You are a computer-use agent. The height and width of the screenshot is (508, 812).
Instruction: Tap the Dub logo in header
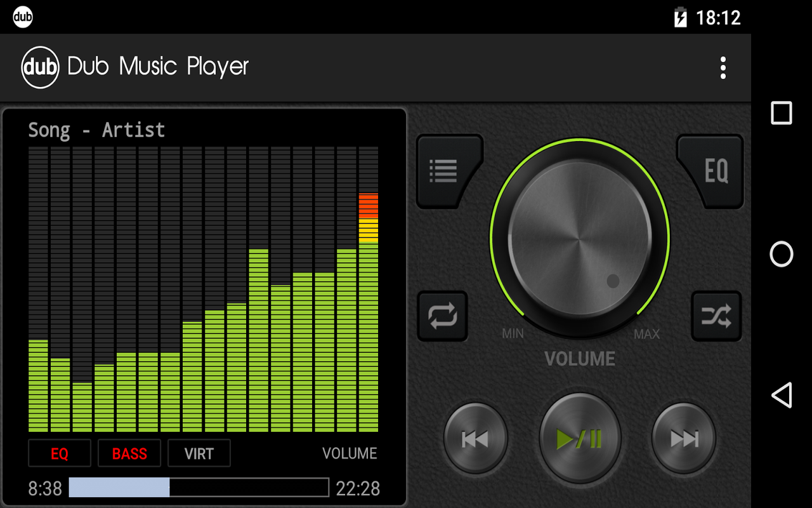(40, 67)
